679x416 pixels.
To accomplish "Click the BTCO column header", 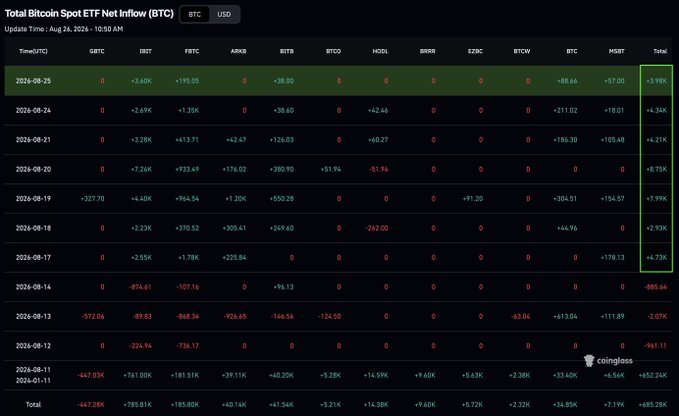I will (x=333, y=51).
